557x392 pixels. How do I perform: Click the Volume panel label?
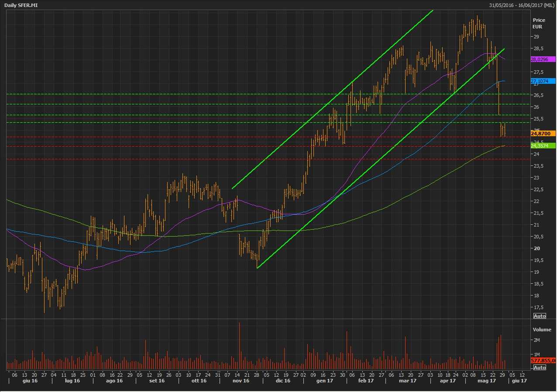coord(542,330)
